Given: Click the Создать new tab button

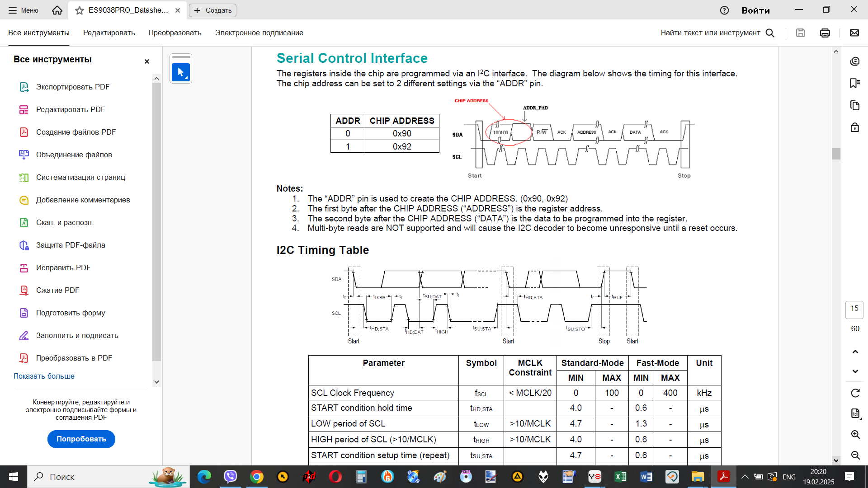Looking at the screenshot, I should [212, 10].
